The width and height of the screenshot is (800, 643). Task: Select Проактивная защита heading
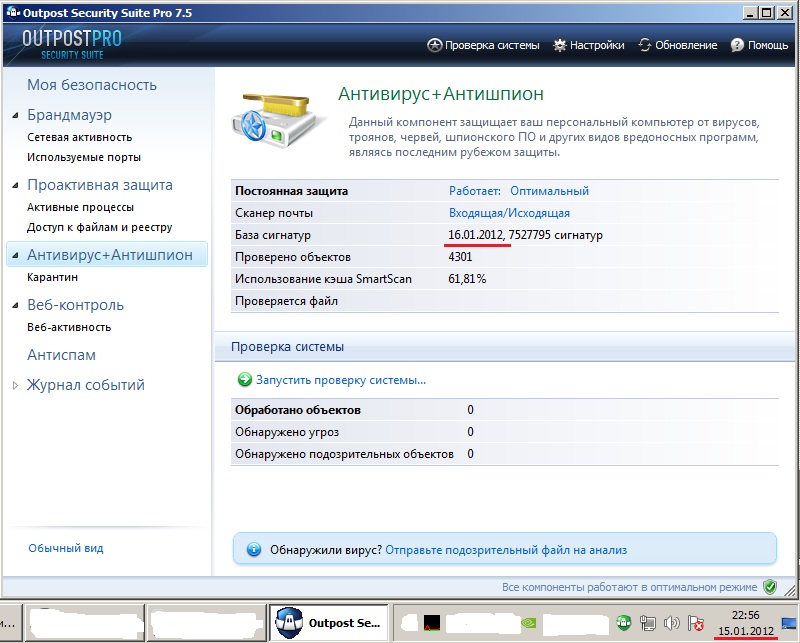point(100,185)
